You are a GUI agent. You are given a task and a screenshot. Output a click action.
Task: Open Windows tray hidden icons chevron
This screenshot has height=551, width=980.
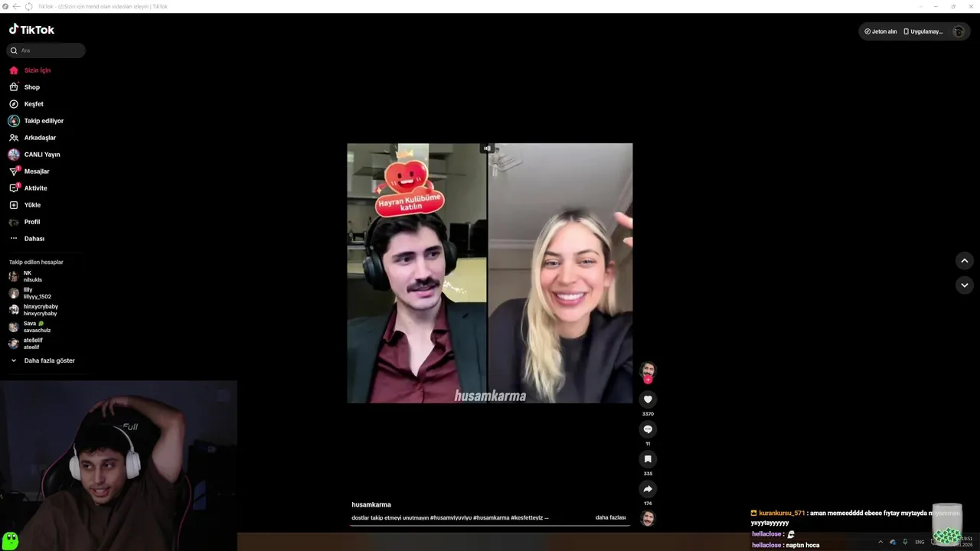[880, 542]
